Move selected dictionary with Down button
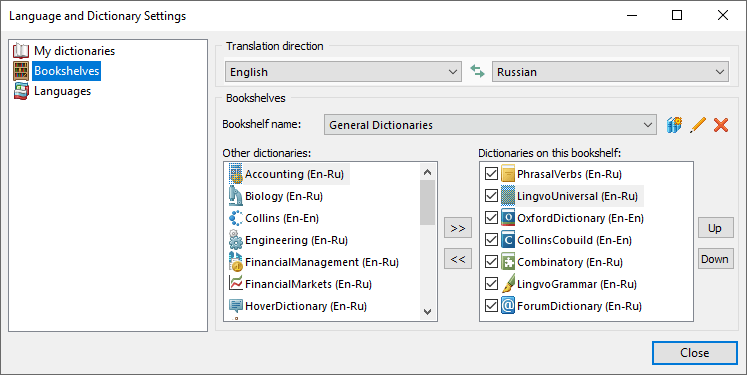 click(716, 259)
